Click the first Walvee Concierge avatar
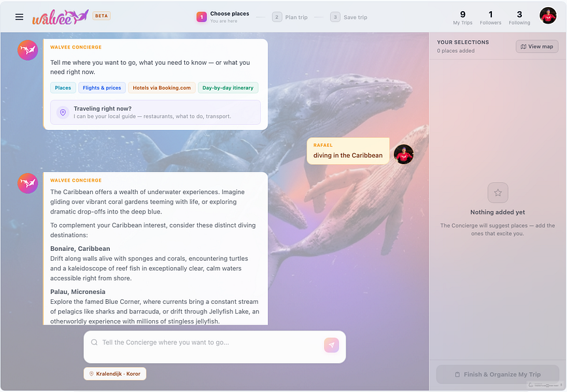 tap(28, 50)
